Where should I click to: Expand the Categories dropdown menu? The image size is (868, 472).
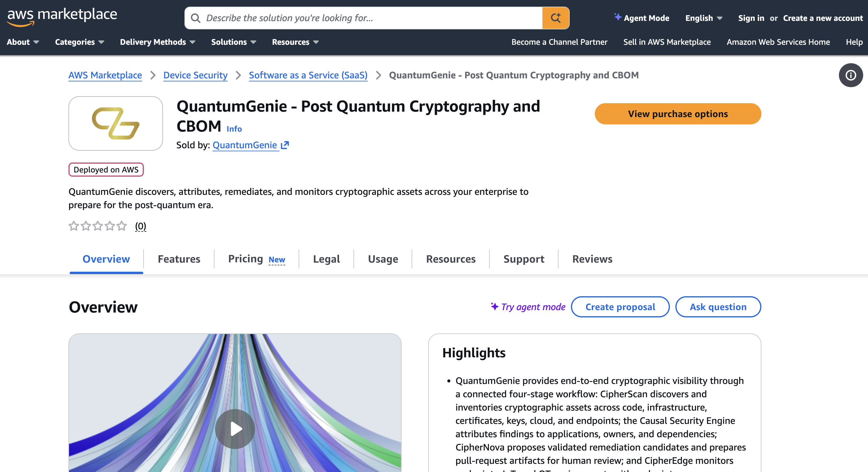80,42
